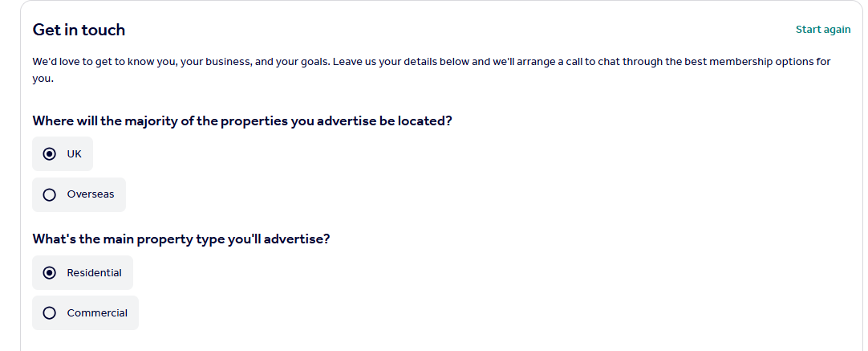The image size is (868, 351).
Task: Click the radio circle beside Residential
Action: point(50,273)
